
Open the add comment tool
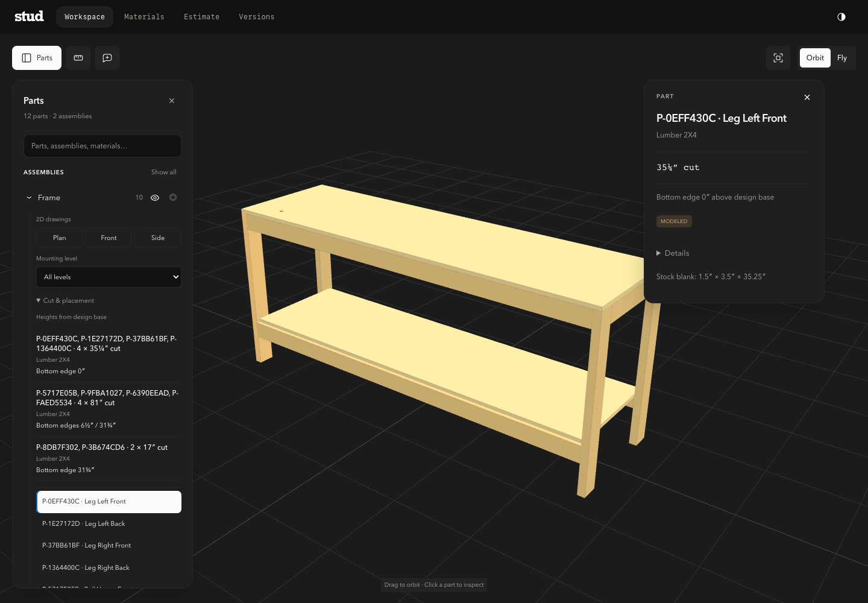pos(107,58)
